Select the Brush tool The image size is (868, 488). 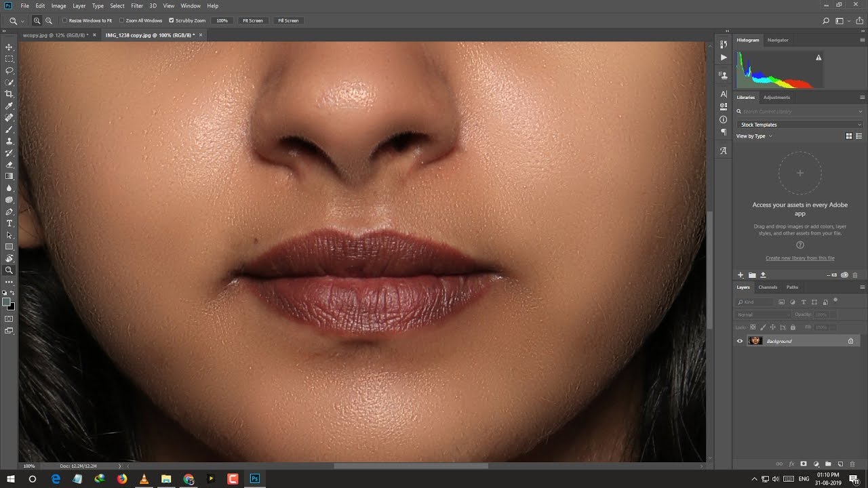[x=9, y=129]
